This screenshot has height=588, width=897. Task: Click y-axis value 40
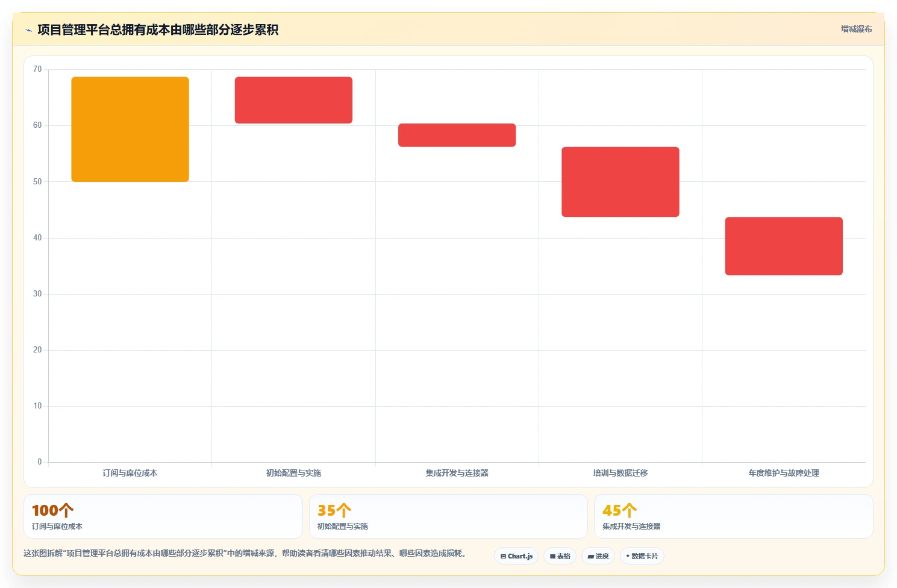tap(37, 238)
